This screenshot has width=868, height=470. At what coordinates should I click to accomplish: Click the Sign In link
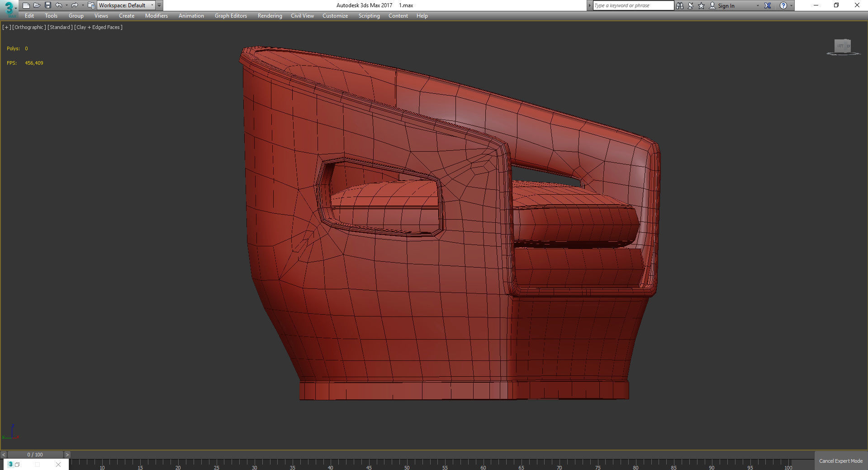pos(726,6)
